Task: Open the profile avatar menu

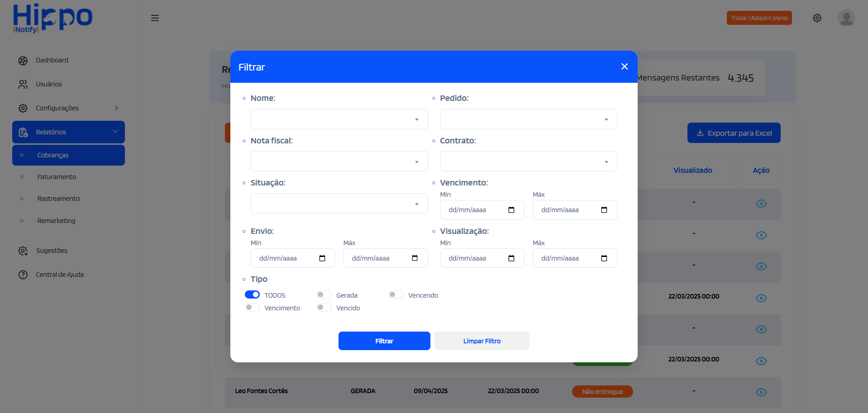Action: [846, 18]
